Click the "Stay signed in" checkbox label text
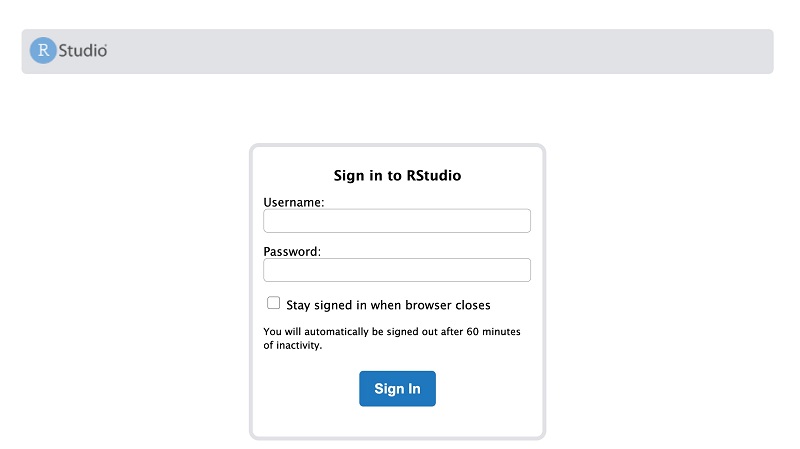The image size is (800, 449). tap(388, 305)
